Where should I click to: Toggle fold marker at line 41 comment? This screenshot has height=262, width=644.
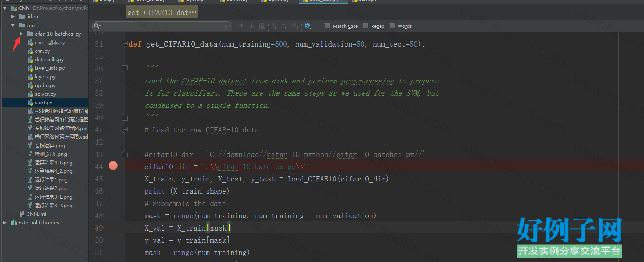coord(125,130)
